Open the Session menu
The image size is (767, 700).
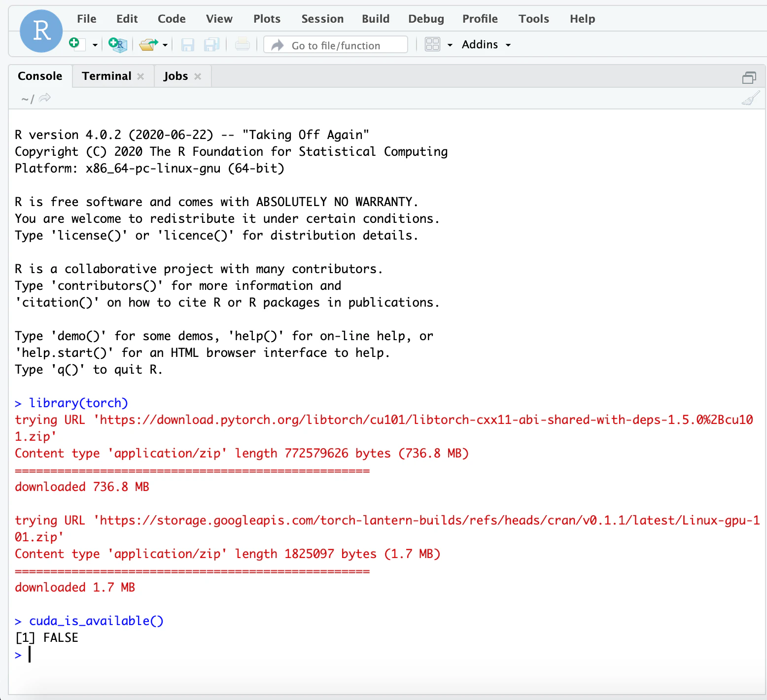click(x=322, y=19)
